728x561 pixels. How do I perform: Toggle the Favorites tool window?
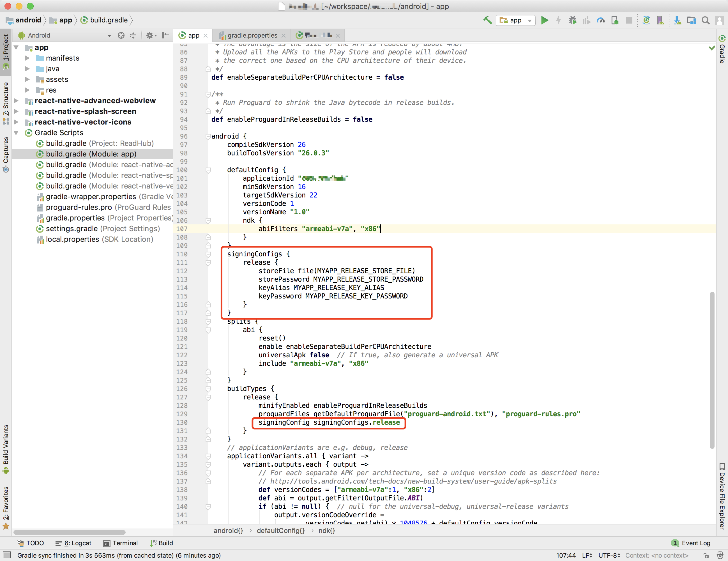click(6, 508)
